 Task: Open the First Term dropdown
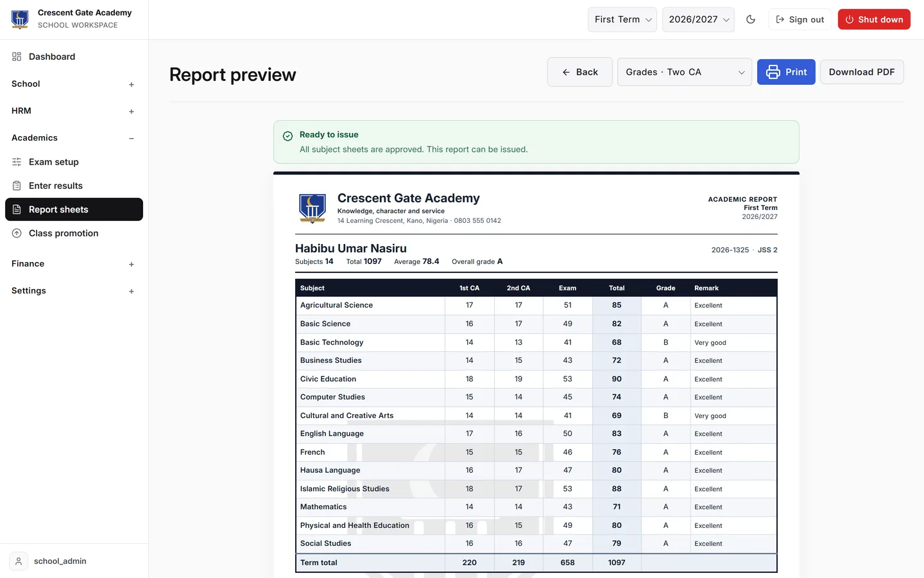point(622,19)
